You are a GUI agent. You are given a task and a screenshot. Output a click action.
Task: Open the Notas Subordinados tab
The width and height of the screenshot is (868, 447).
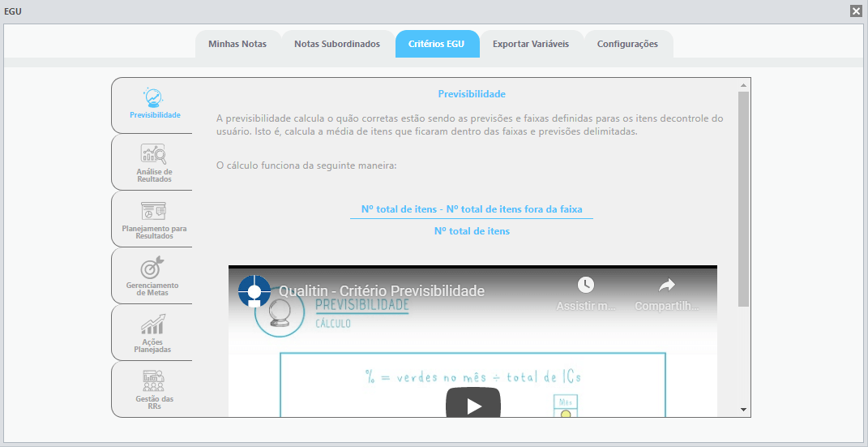pos(337,45)
